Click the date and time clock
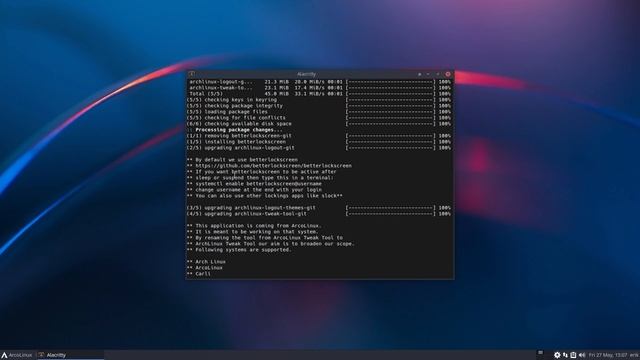 [x=608, y=355]
